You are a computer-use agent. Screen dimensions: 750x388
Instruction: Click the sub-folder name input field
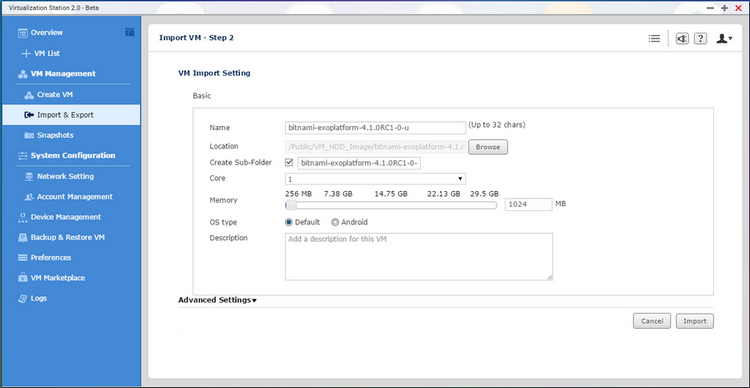(359, 163)
